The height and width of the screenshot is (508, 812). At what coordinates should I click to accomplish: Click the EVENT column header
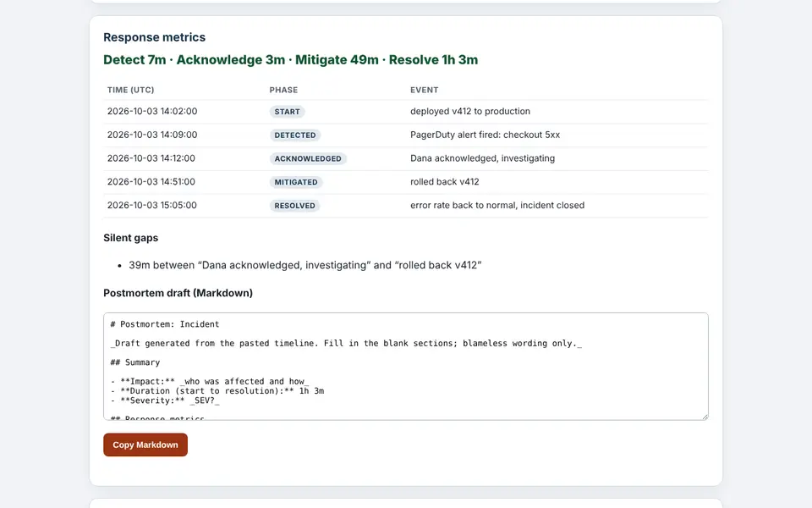click(424, 90)
